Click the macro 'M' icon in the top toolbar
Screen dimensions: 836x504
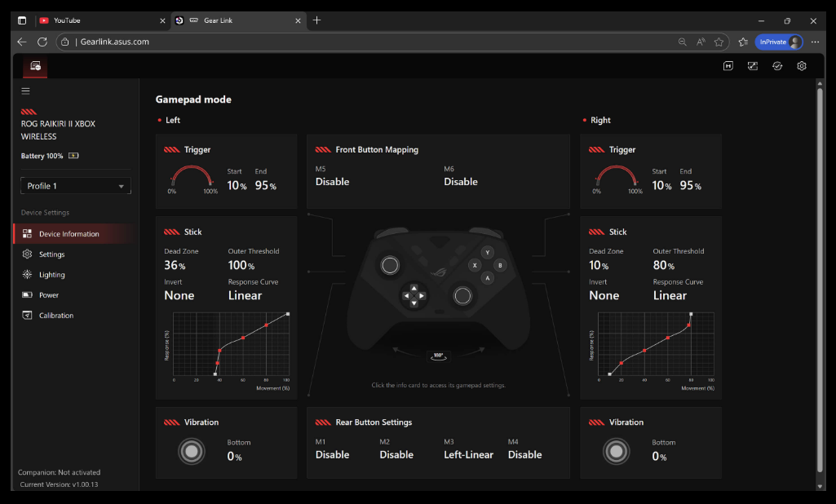click(728, 66)
